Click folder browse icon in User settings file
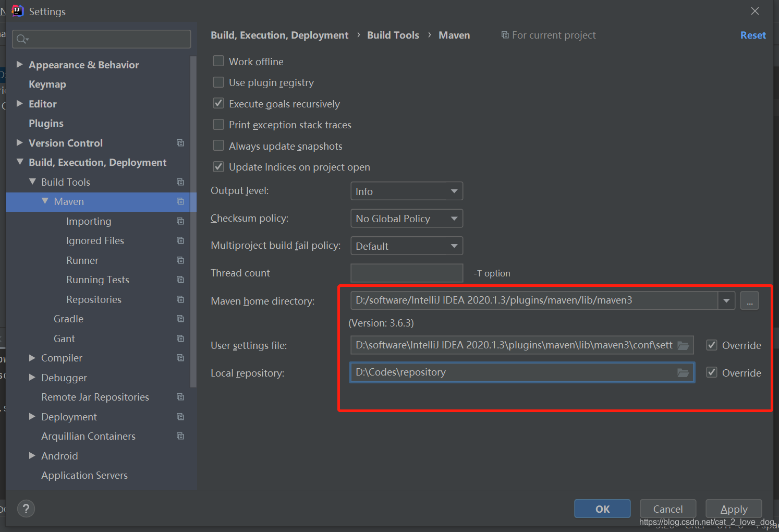This screenshot has height=532, width=779. pos(683,345)
